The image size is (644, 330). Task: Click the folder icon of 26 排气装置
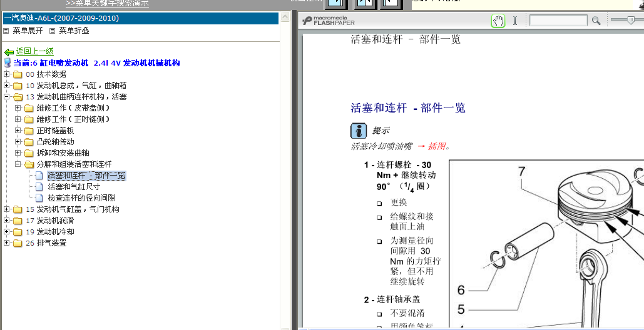18,243
